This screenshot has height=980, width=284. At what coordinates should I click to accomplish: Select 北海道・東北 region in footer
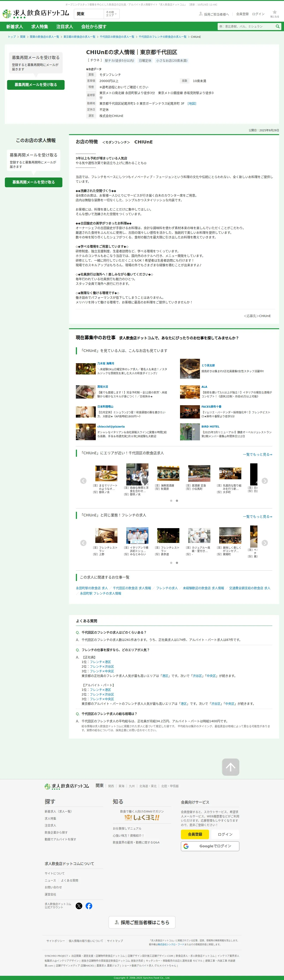148,786
